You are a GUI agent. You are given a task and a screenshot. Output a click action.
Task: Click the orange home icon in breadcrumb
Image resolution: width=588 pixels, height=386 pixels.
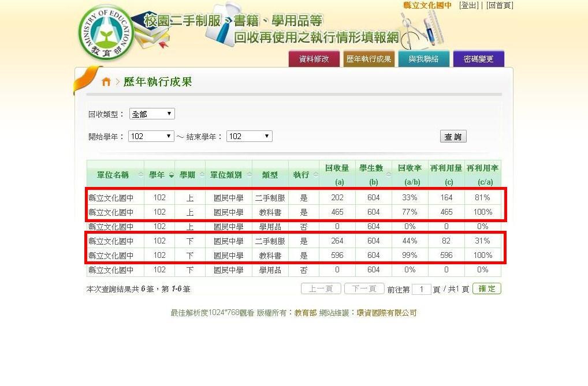(x=106, y=82)
